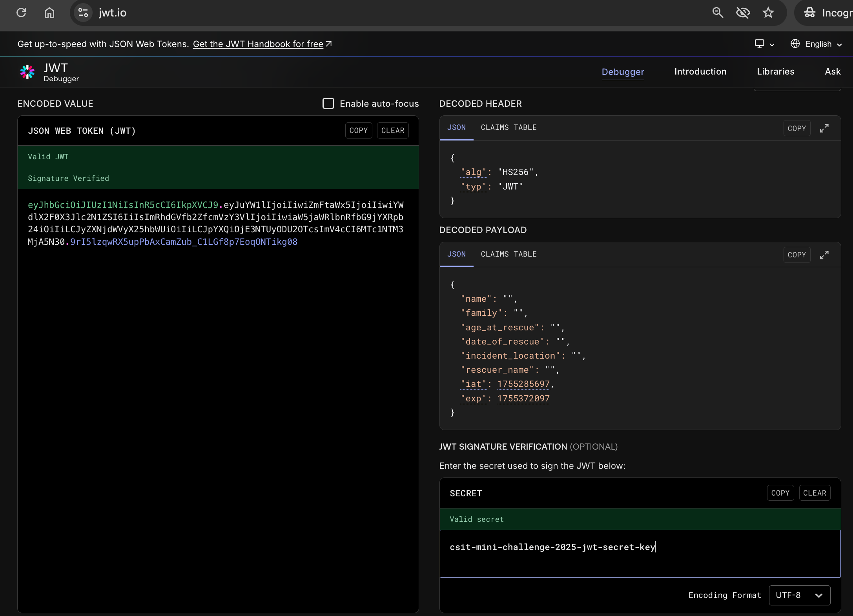Reload the jwt.io page
853x616 pixels.
(21, 13)
